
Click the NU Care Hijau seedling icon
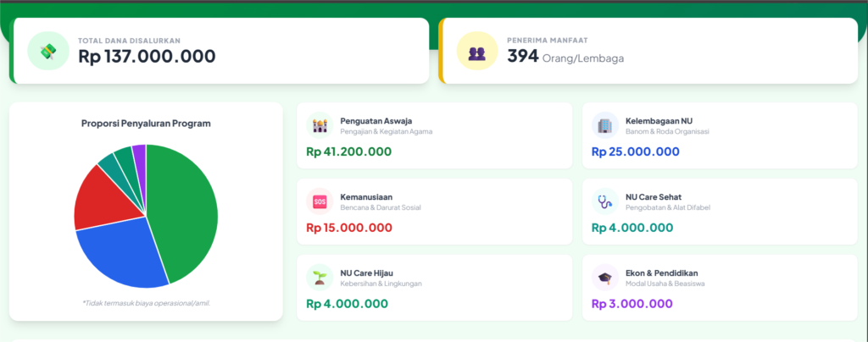click(x=320, y=277)
